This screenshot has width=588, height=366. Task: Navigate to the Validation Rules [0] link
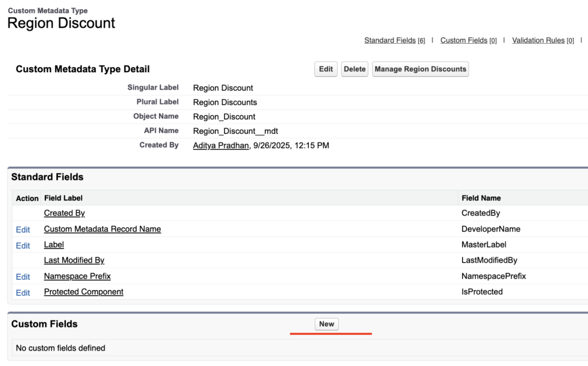(542, 40)
